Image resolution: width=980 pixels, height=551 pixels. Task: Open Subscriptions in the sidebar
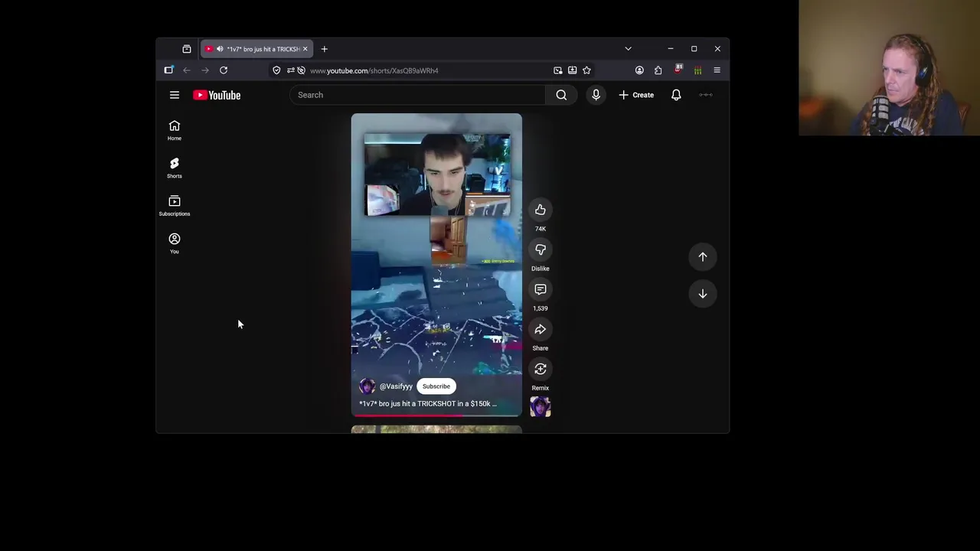175,205
